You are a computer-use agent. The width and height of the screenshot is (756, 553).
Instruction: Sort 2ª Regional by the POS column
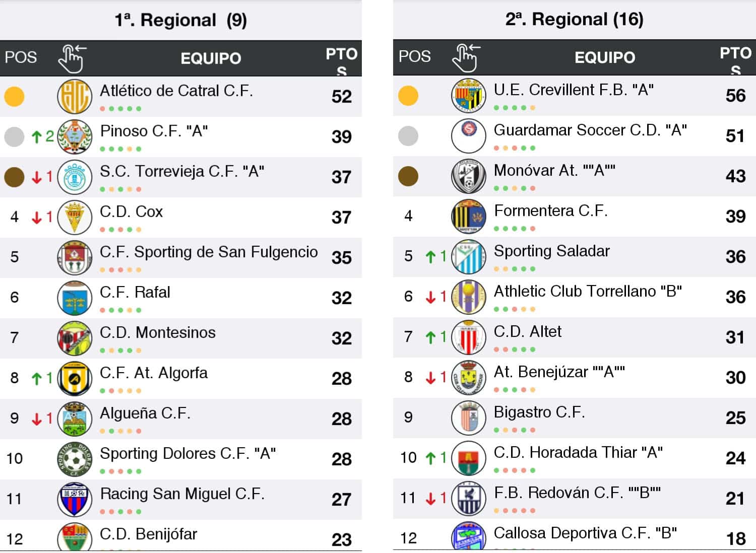(414, 56)
